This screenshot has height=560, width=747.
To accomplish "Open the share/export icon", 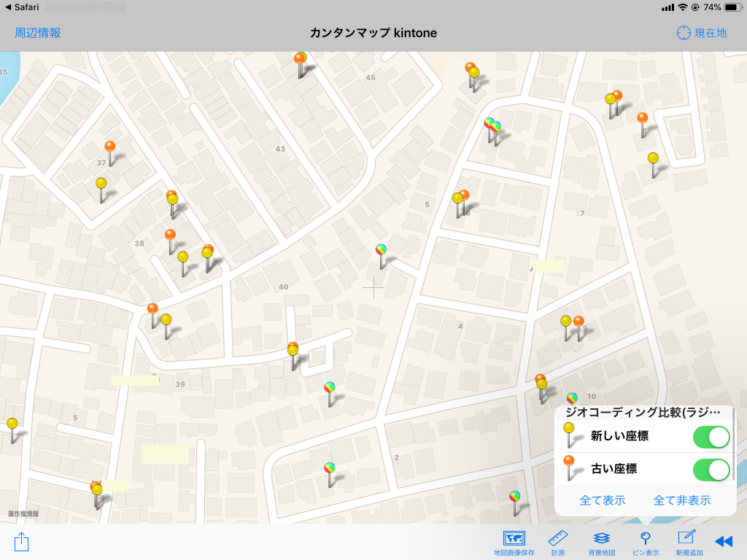I will point(21,542).
